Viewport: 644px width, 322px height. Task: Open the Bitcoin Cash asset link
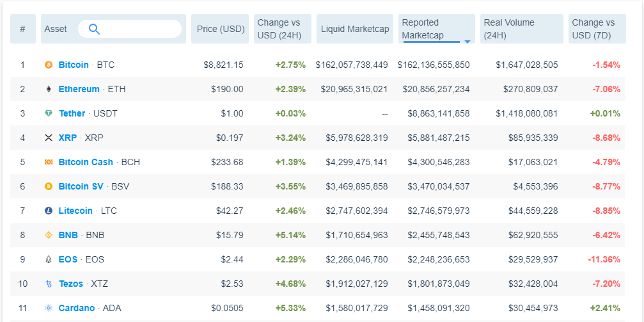[x=86, y=162]
